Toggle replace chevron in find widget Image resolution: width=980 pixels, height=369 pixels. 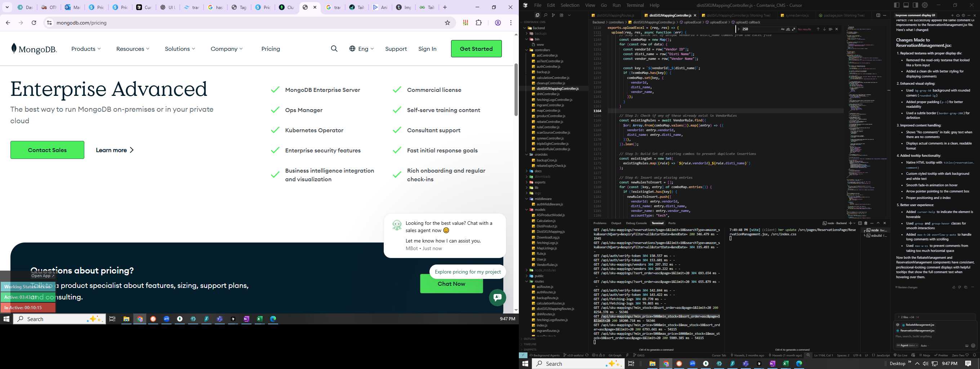click(x=739, y=29)
